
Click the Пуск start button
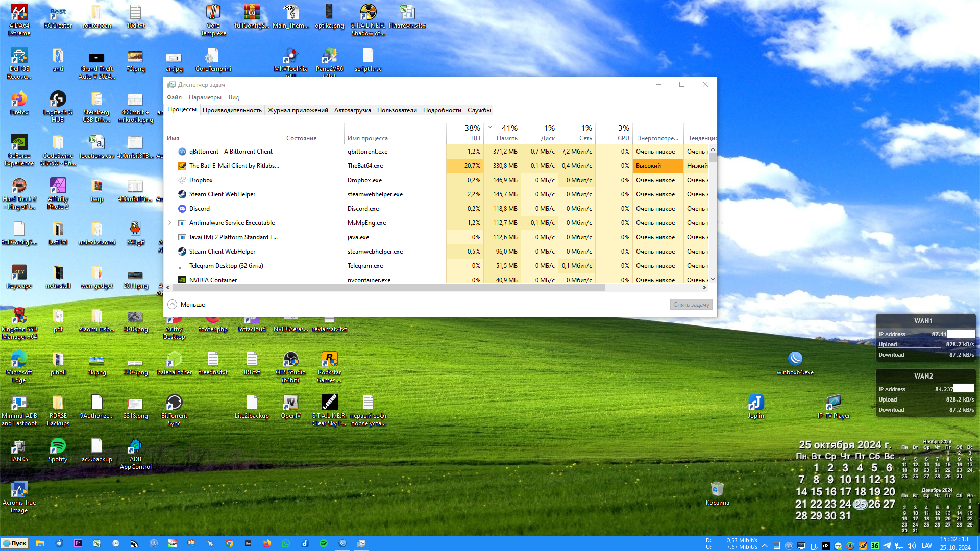coord(15,544)
